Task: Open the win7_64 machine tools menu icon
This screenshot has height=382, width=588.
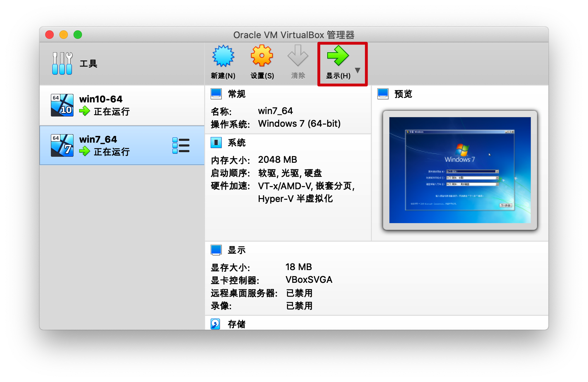Action: click(181, 145)
